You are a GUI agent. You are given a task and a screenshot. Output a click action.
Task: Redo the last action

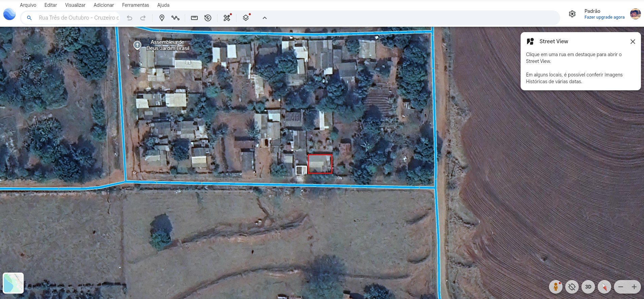tap(143, 18)
